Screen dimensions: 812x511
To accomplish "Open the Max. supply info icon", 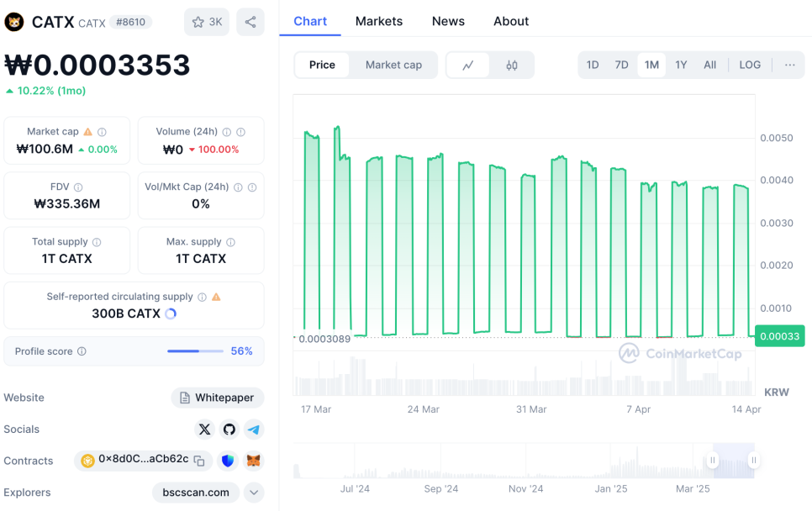I will click(230, 242).
